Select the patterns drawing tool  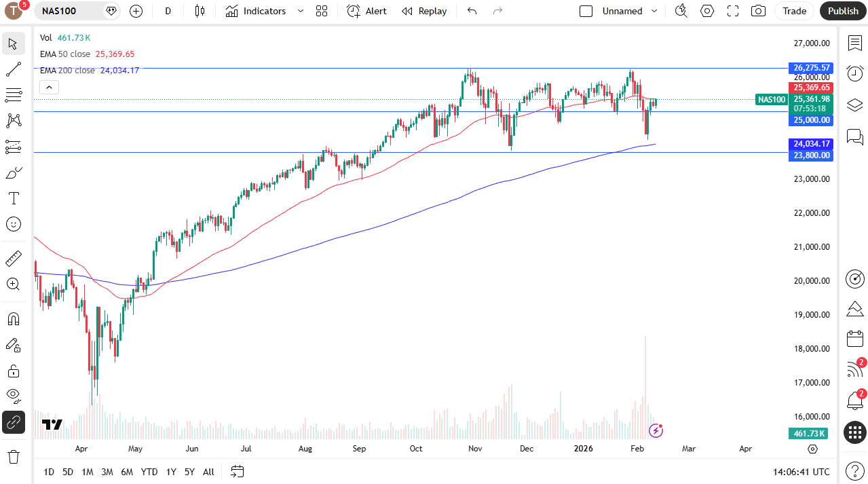coord(13,120)
